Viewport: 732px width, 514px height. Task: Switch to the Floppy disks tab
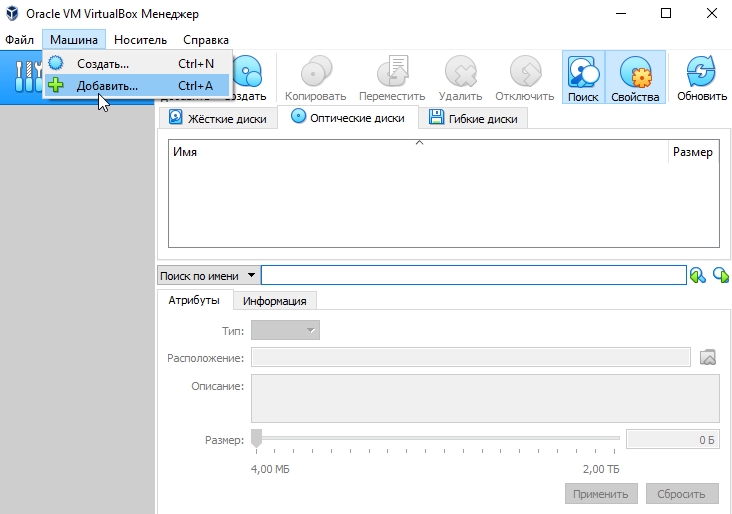[473, 118]
